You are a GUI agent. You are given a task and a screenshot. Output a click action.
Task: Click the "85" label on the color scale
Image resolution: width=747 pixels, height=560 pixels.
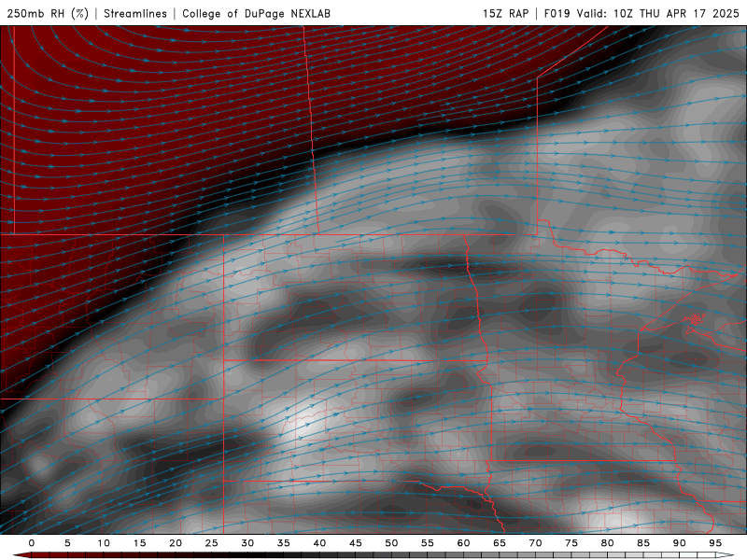click(x=643, y=543)
